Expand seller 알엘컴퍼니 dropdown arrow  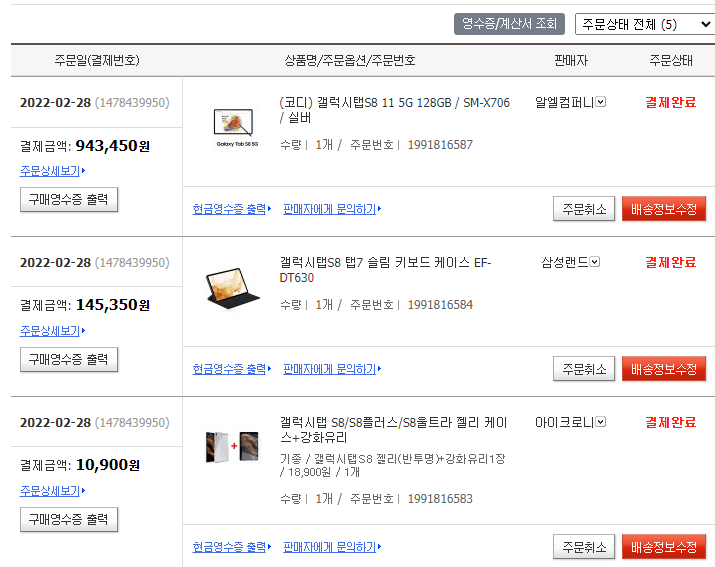(x=601, y=102)
